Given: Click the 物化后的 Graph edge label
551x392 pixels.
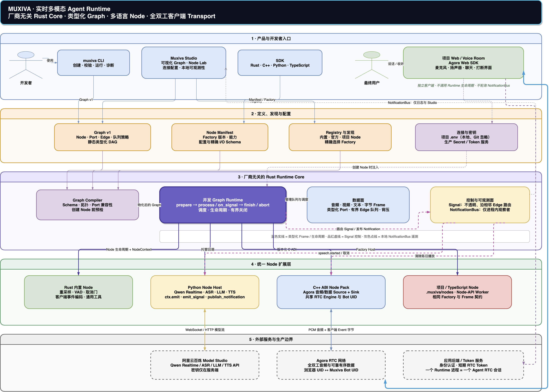Looking at the screenshot, I should 149,205.
